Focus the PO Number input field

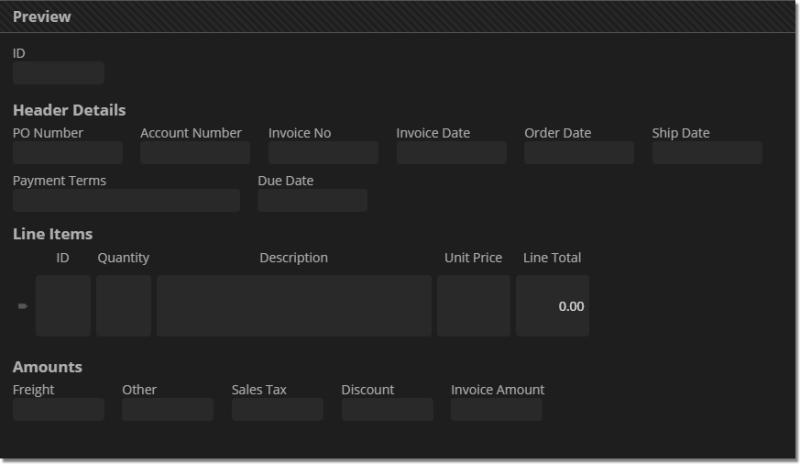click(x=67, y=153)
